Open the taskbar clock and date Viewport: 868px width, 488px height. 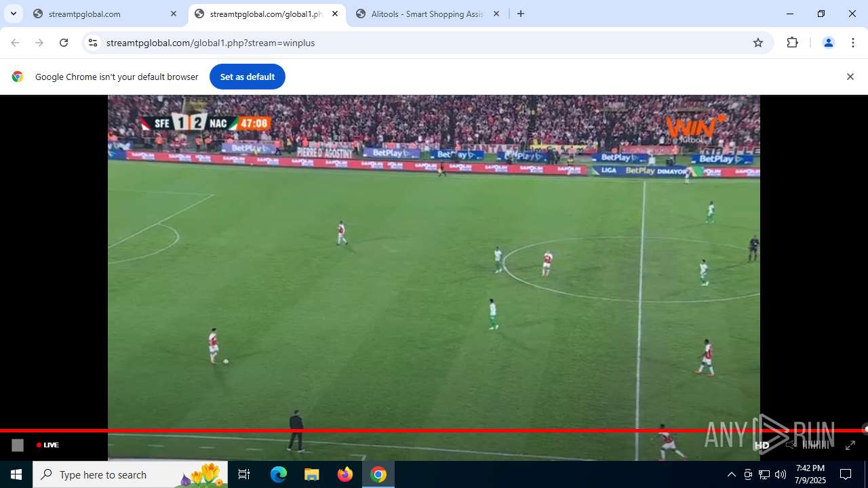click(x=810, y=474)
